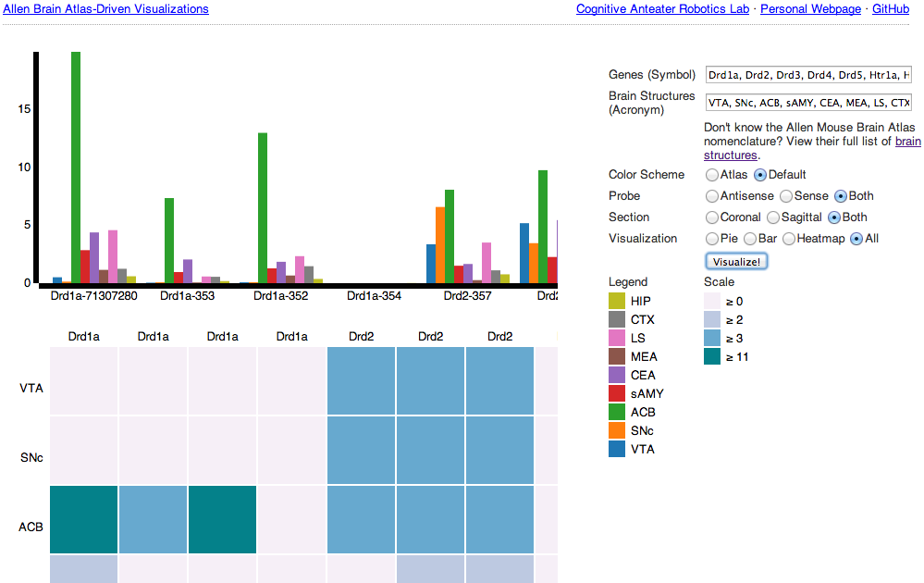Click the ACB legend color swatch

(x=616, y=412)
